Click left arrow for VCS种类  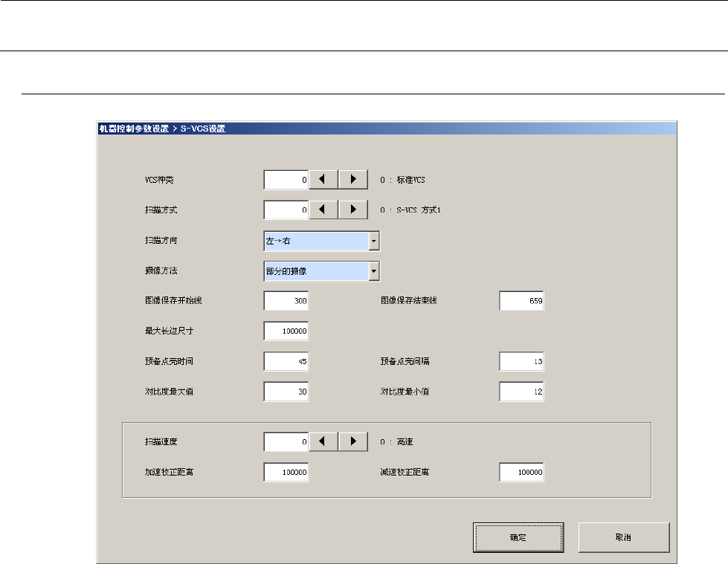click(x=323, y=180)
